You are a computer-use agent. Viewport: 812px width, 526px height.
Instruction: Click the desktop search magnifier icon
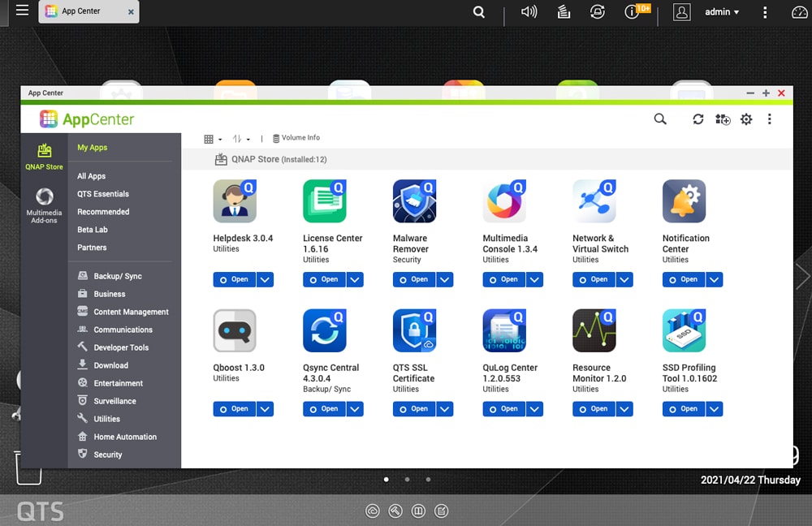tap(479, 12)
